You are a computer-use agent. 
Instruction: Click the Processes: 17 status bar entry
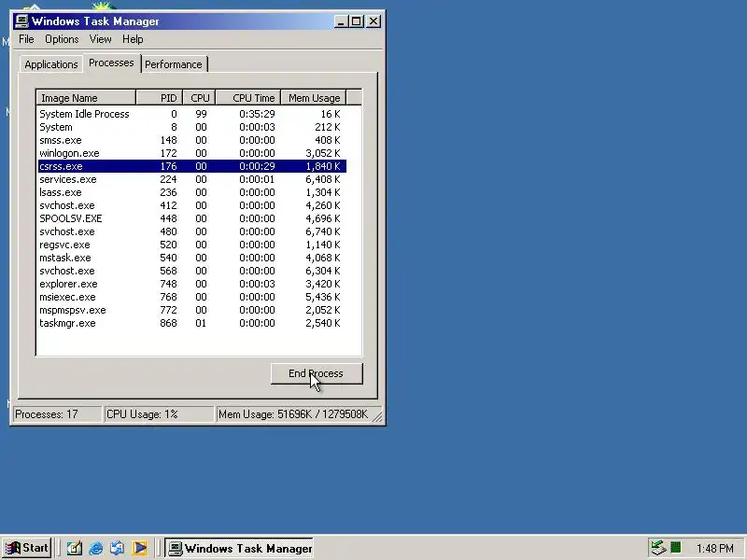57,414
